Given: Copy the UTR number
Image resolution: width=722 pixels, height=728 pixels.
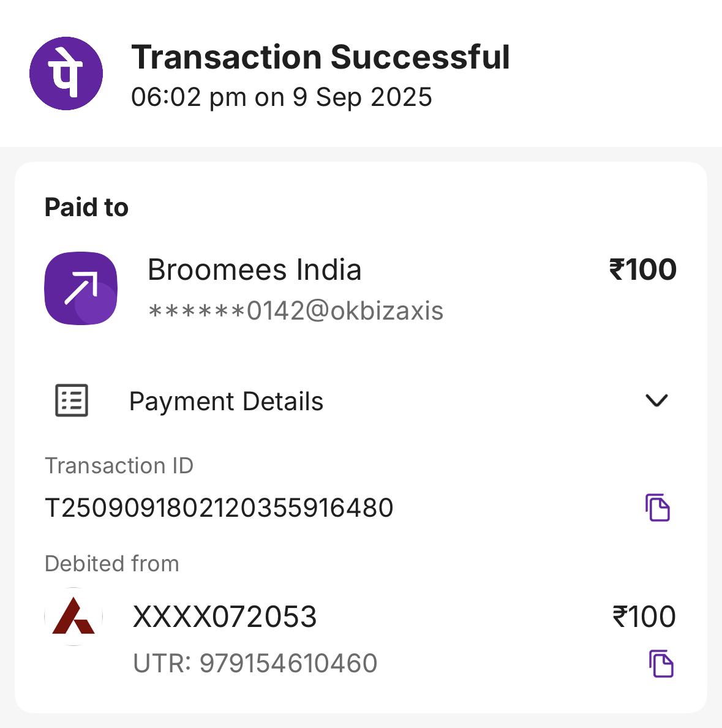Looking at the screenshot, I should [661, 664].
